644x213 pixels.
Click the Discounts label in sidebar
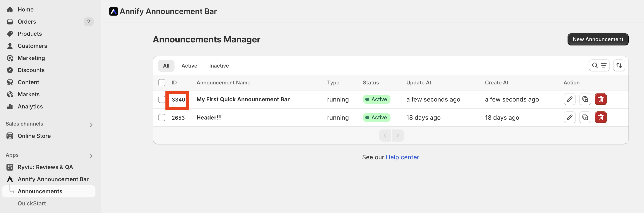click(31, 70)
